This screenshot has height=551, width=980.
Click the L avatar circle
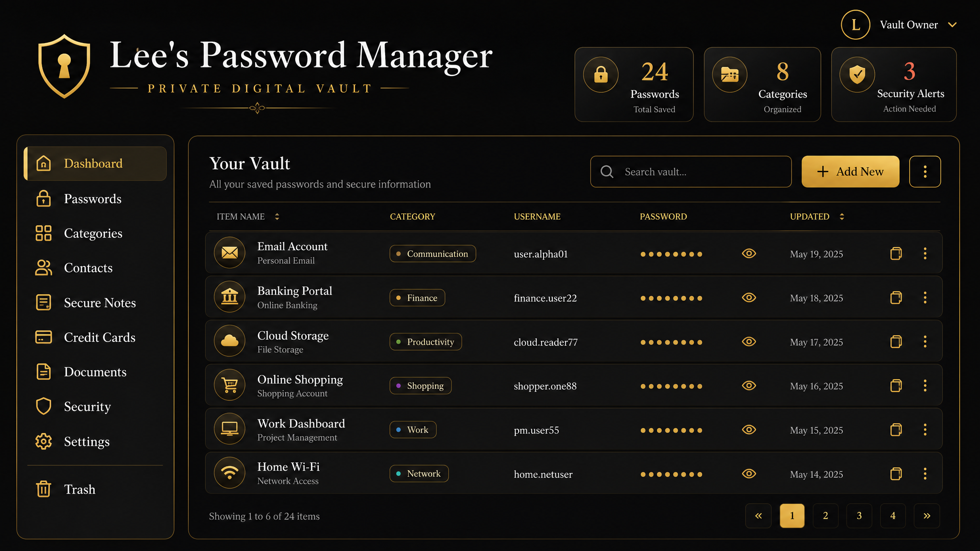856,25
